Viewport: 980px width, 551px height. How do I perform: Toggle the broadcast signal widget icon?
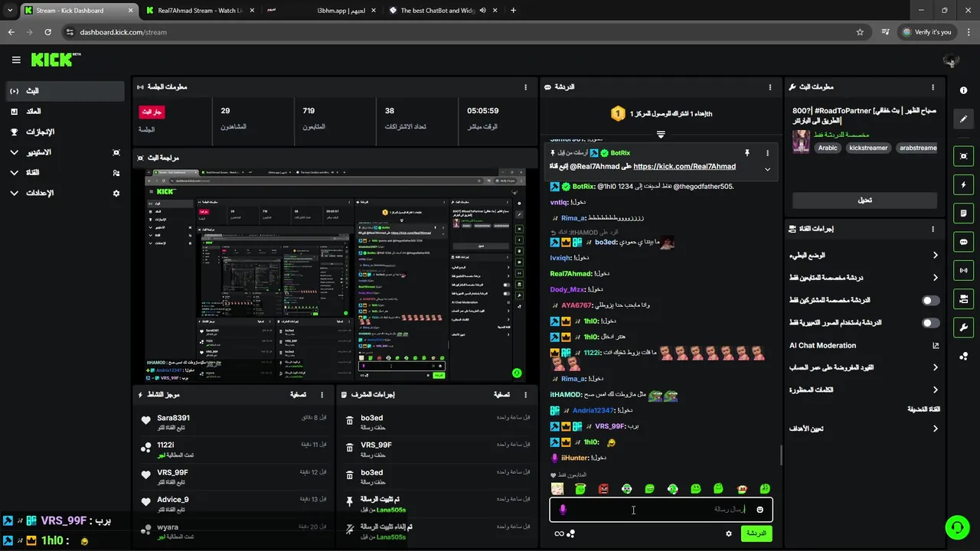[963, 270]
